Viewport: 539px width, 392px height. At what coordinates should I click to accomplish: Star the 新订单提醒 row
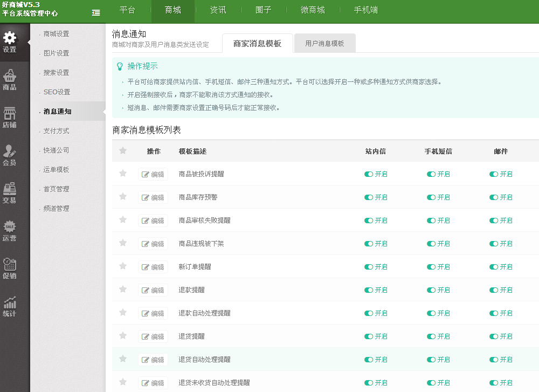click(x=123, y=266)
